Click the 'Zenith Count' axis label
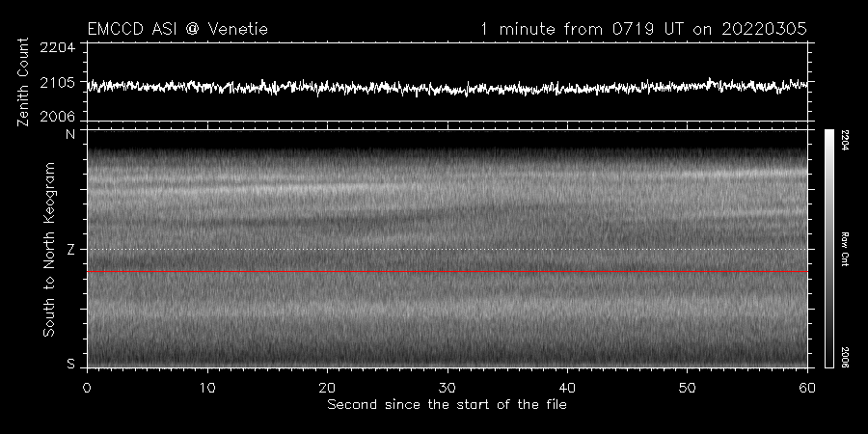868x434 pixels. [23, 82]
